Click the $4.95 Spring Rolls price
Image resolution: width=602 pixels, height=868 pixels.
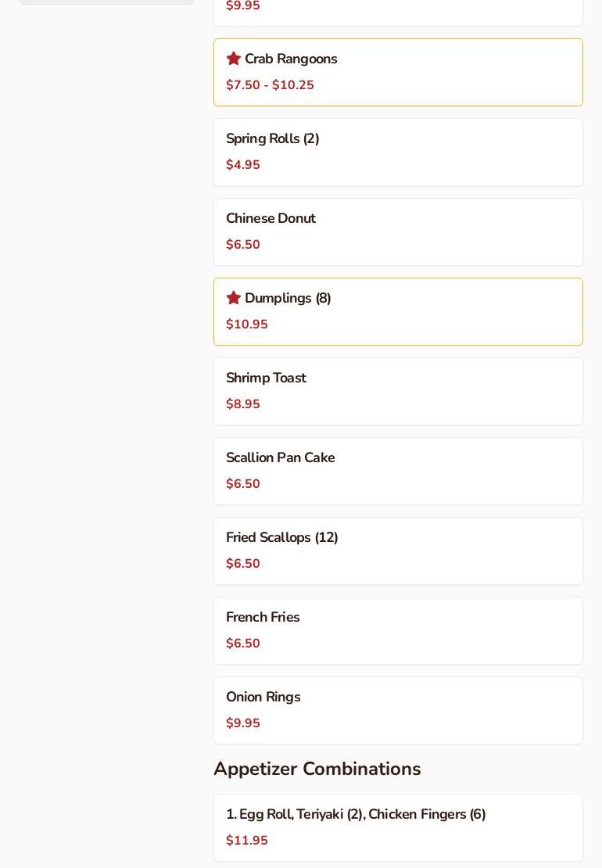tap(243, 165)
